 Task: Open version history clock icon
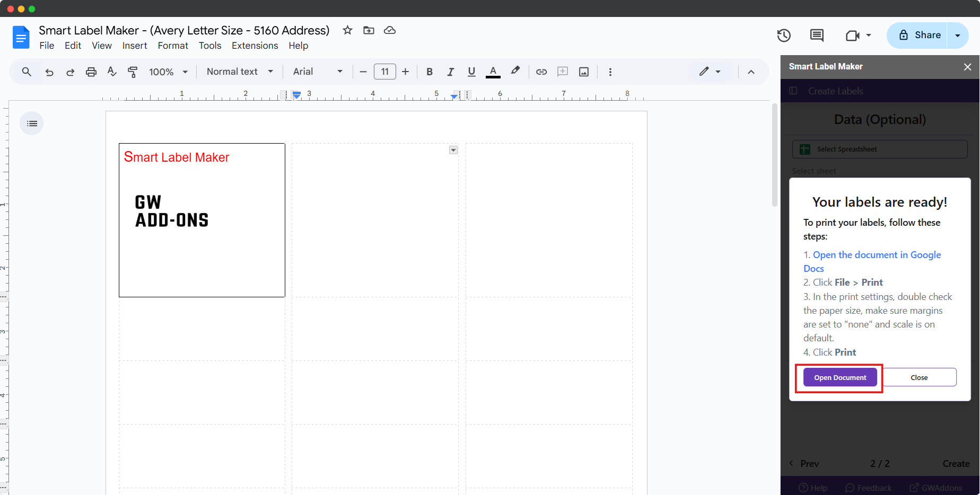tap(784, 36)
